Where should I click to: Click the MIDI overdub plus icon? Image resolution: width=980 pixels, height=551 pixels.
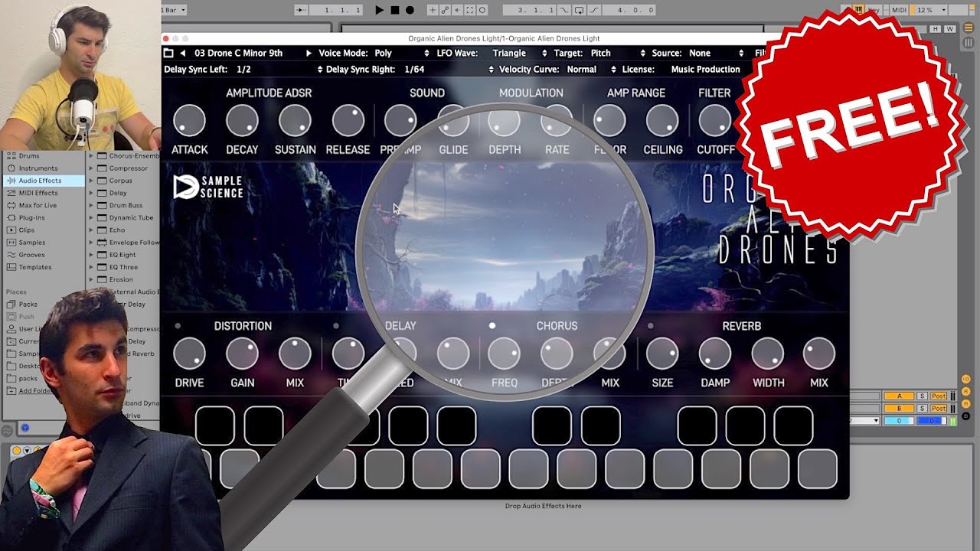[x=433, y=10]
